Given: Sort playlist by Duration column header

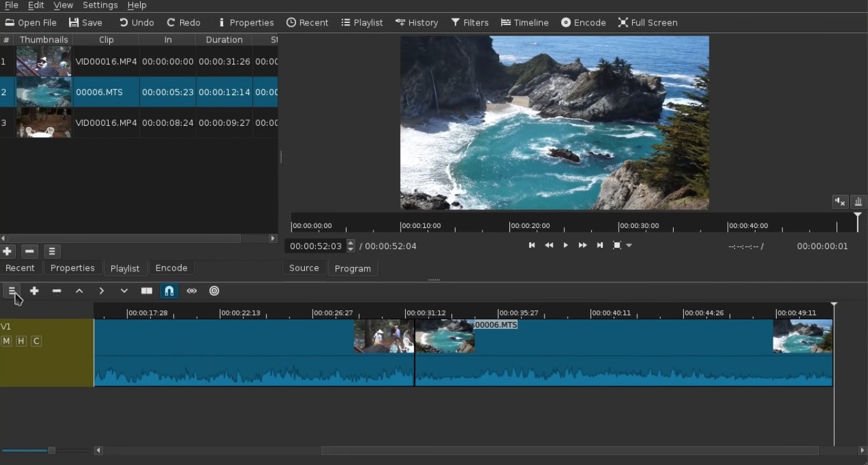Looking at the screenshot, I should (224, 40).
